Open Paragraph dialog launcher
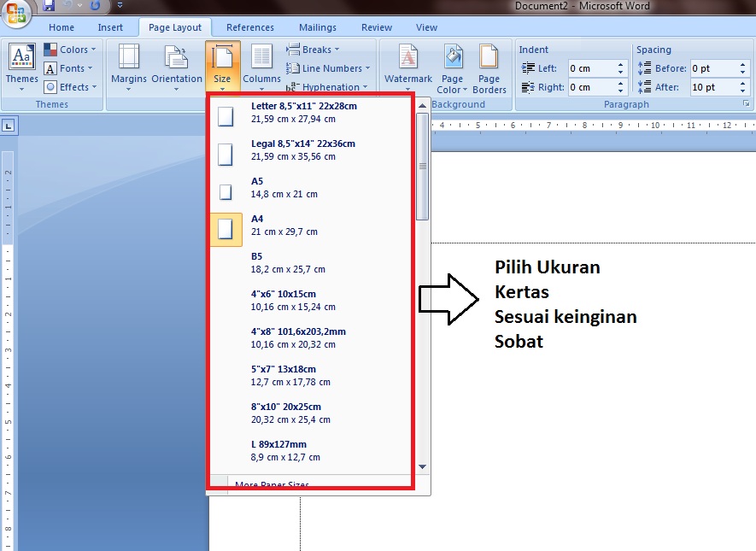Viewport: 756px width, 551px height. pyautogui.click(x=747, y=103)
